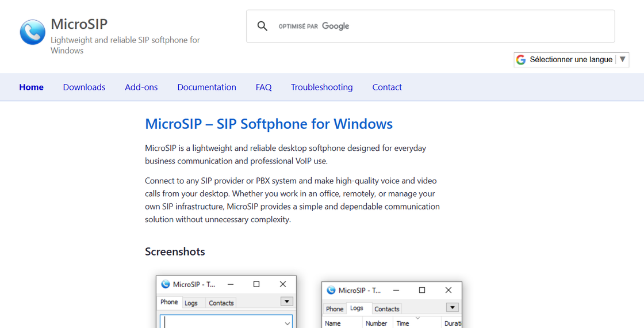Click the MicroSIP app icon in right screenshot title bar
The width and height of the screenshot is (644, 328).
331,290
